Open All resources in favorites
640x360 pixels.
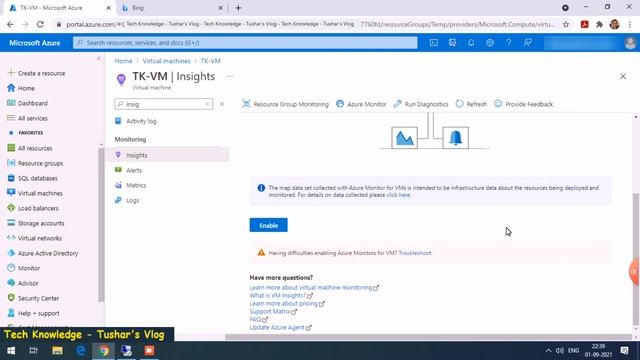click(30, 148)
